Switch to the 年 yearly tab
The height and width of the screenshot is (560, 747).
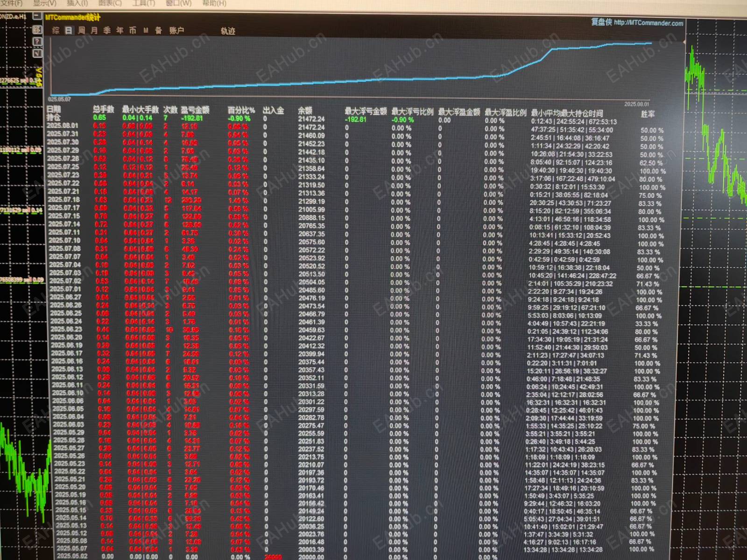tap(120, 30)
